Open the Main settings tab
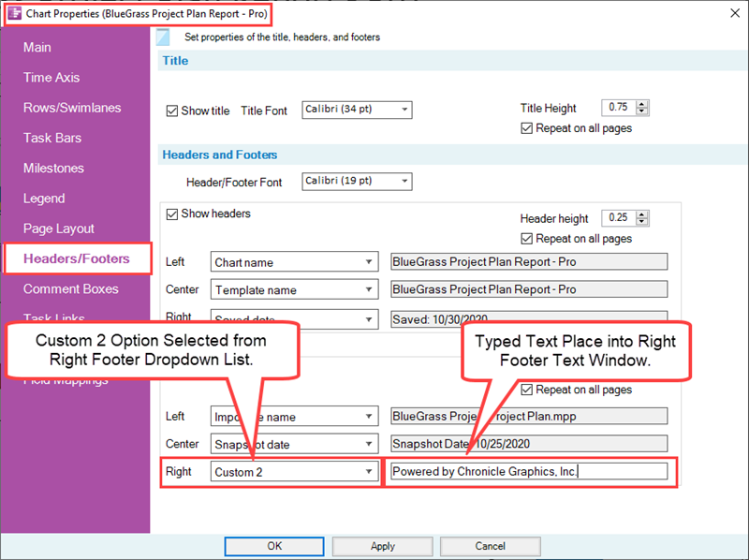 [x=37, y=48]
